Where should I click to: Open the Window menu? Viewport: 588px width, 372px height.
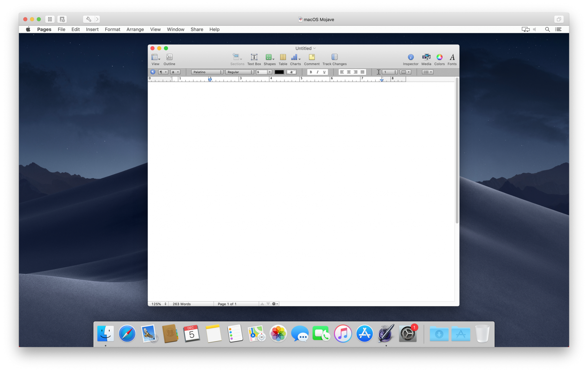coord(176,29)
